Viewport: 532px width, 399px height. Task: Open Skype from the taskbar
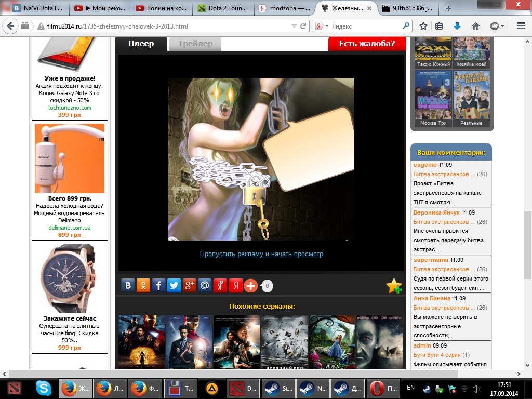[44, 388]
